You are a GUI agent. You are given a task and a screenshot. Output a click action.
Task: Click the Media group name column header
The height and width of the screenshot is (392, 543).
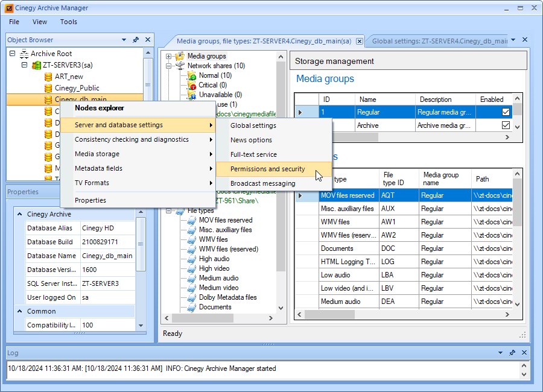point(445,179)
